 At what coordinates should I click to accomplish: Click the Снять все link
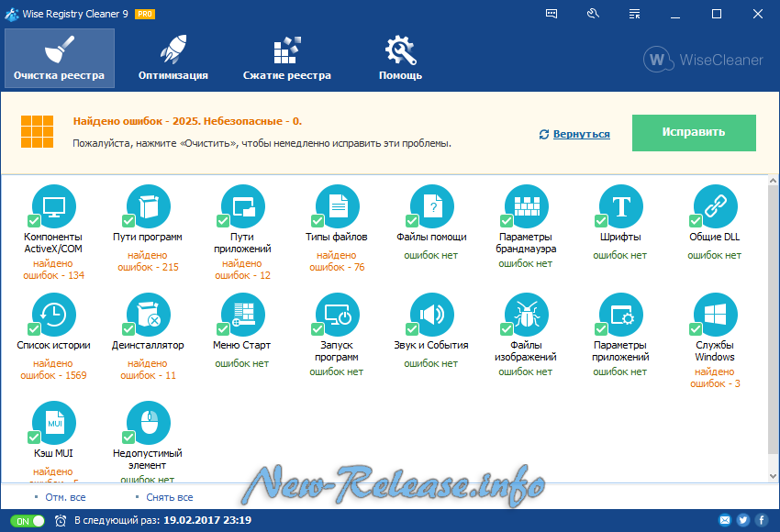170,497
